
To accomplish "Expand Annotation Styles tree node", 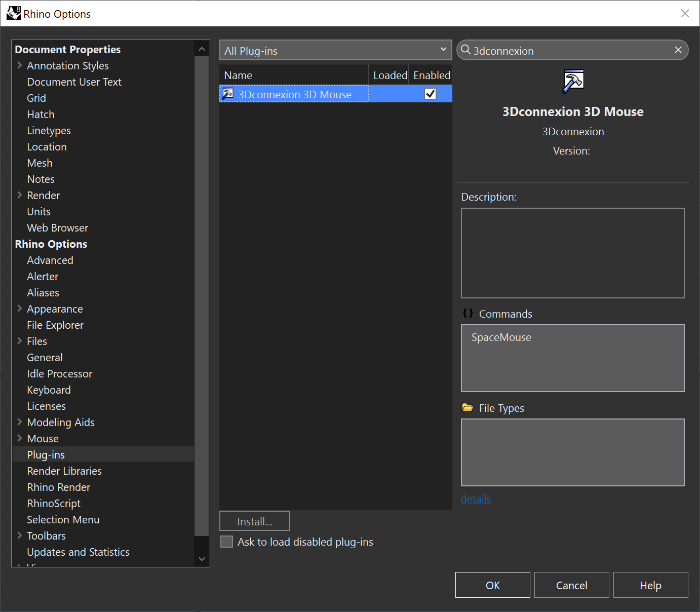I will pos(20,65).
